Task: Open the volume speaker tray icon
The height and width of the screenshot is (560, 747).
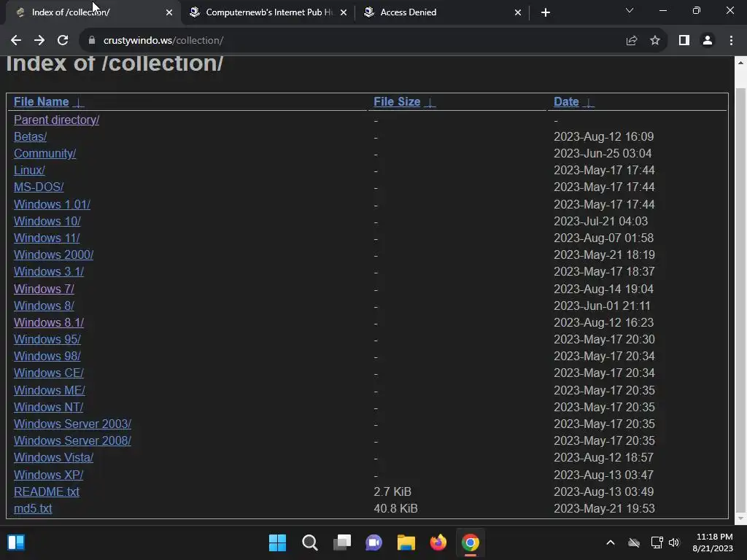Action: (674, 542)
